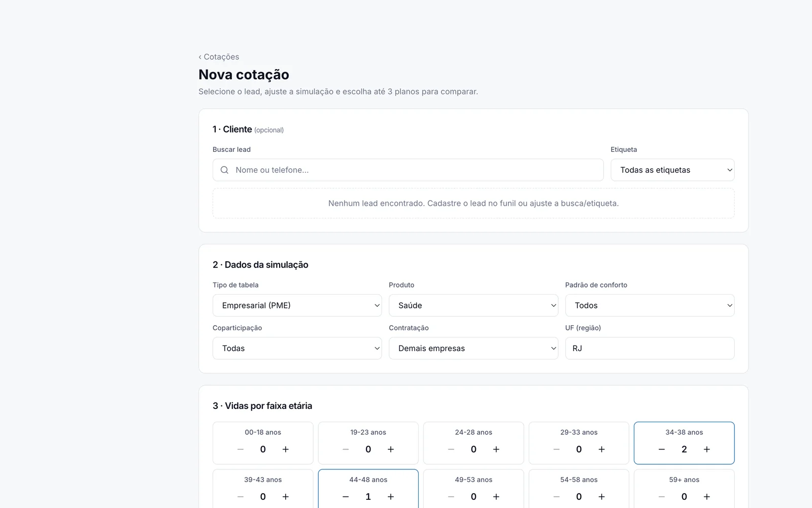Decrease 29-33 anos count
The image size is (812, 508).
point(556,449)
